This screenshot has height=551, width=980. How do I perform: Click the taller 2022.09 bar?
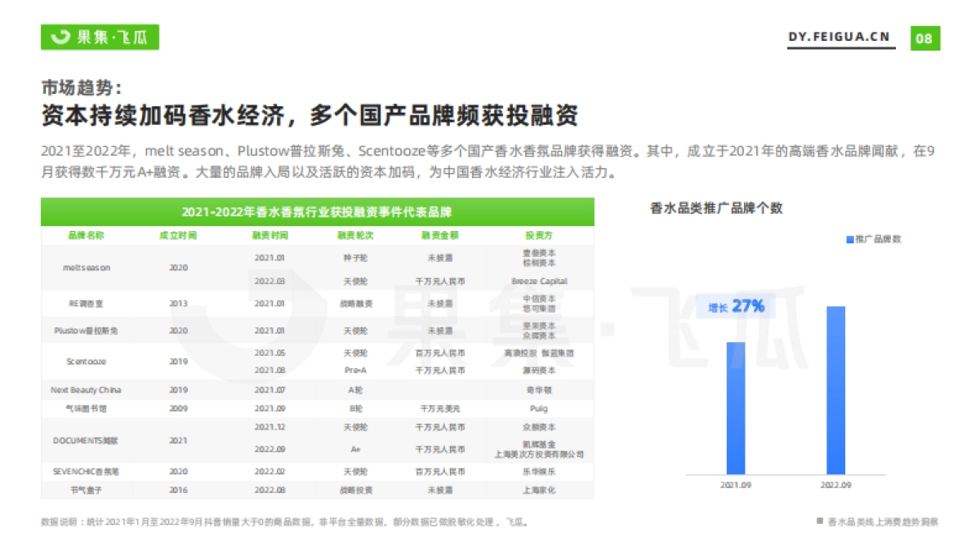coord(835,392)
